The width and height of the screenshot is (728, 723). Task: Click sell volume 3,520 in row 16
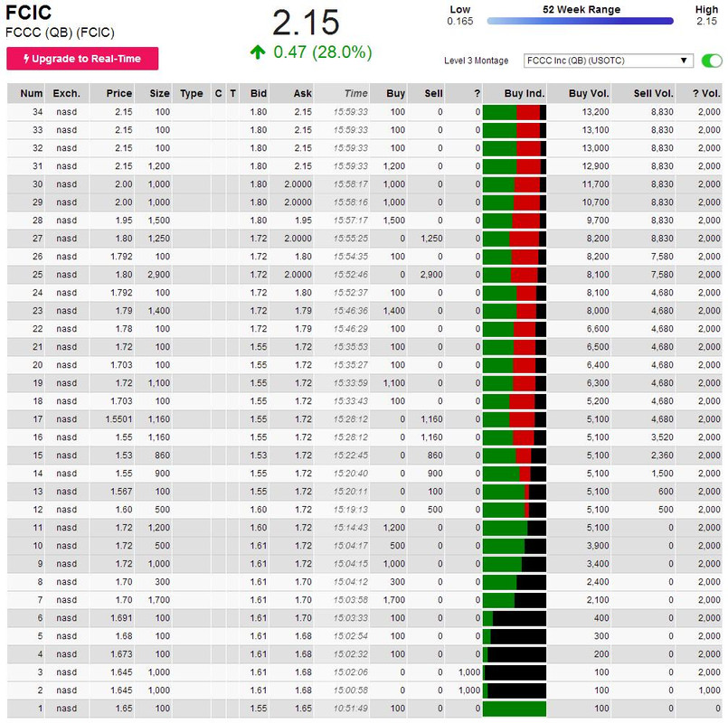(x=662, y=437)
